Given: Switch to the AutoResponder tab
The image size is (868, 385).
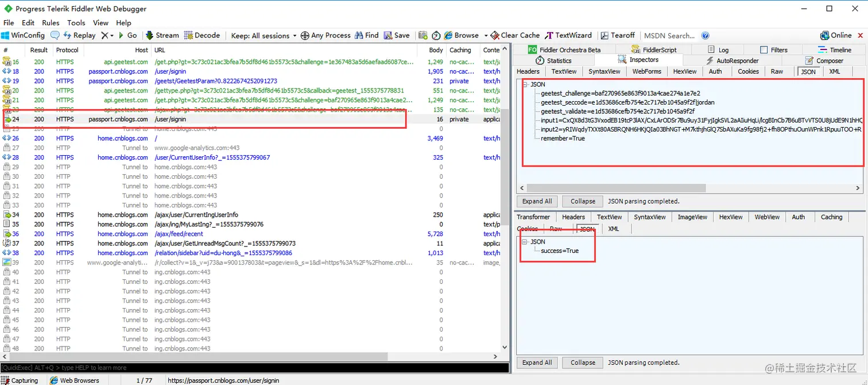Looking at the screenshot, I should click(x=732, y=60).
